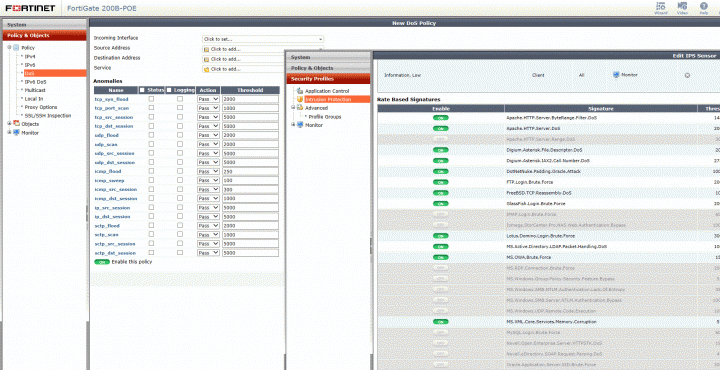Viewport: 720px width, 370px height.
Task: Click the Monitor action icon in IPS sensor row
Action: click(616, 75)
